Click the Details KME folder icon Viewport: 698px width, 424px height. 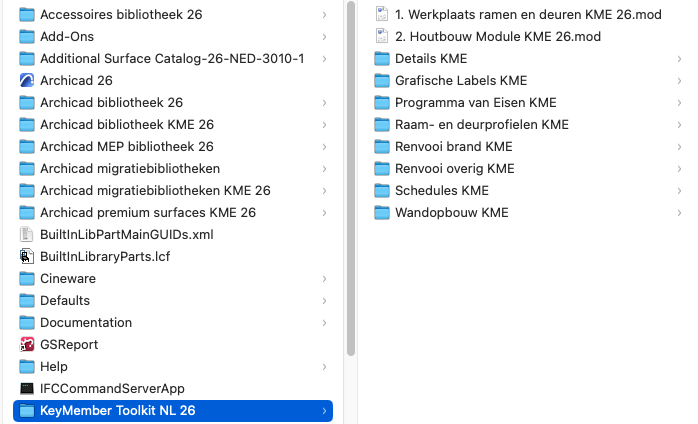(381, 58)
